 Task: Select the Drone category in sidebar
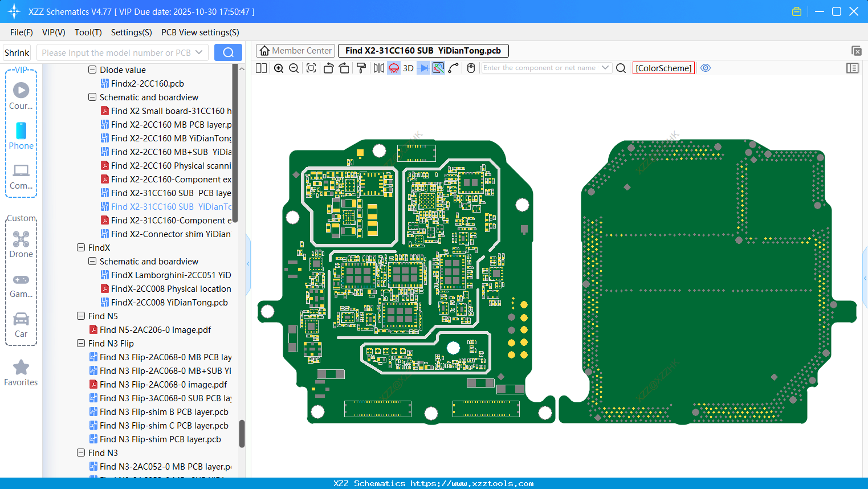pyautogui.click(x=21, y=245)
